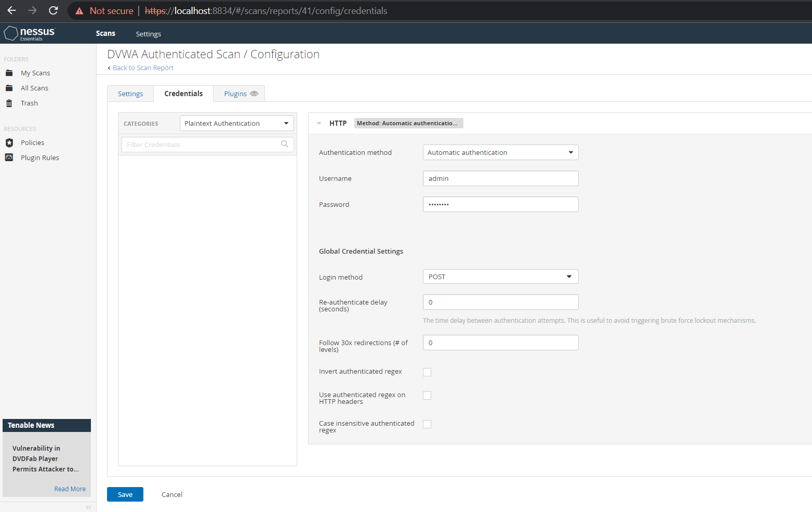Click the Login method label
812x512 pixels.
tap(341, 277)
